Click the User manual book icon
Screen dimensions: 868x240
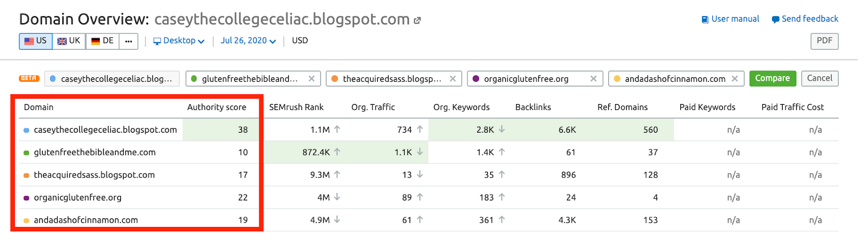tap(705, 20)
